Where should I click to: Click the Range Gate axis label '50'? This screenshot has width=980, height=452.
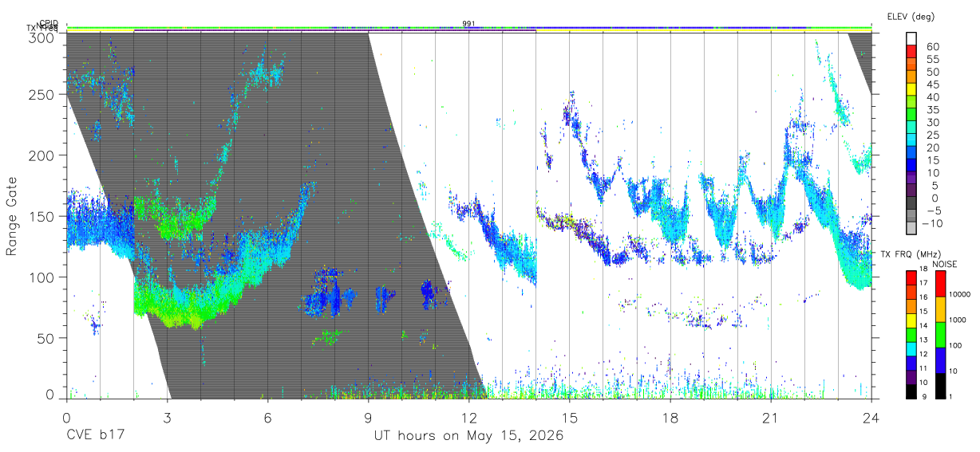click(x=45, y=338)
